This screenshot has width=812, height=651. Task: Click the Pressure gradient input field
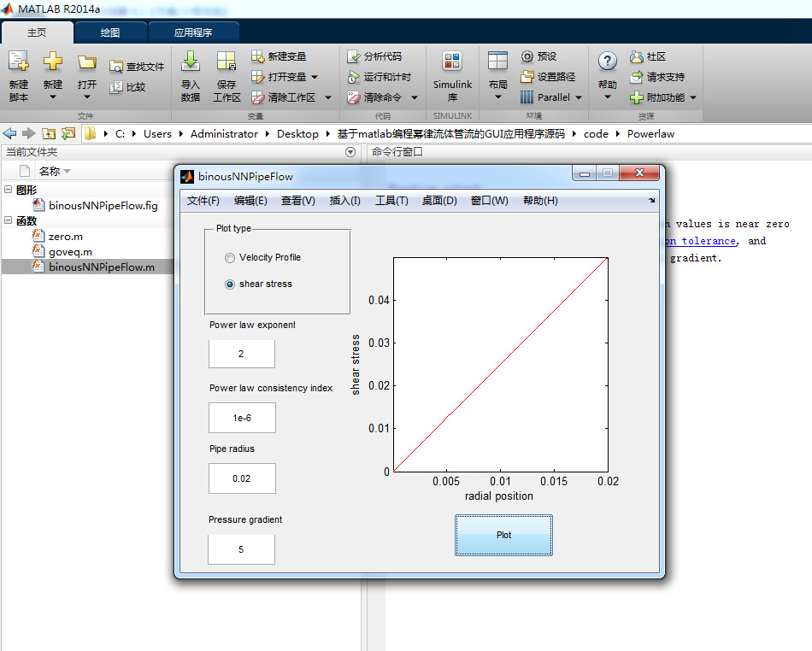click(241, 549)
